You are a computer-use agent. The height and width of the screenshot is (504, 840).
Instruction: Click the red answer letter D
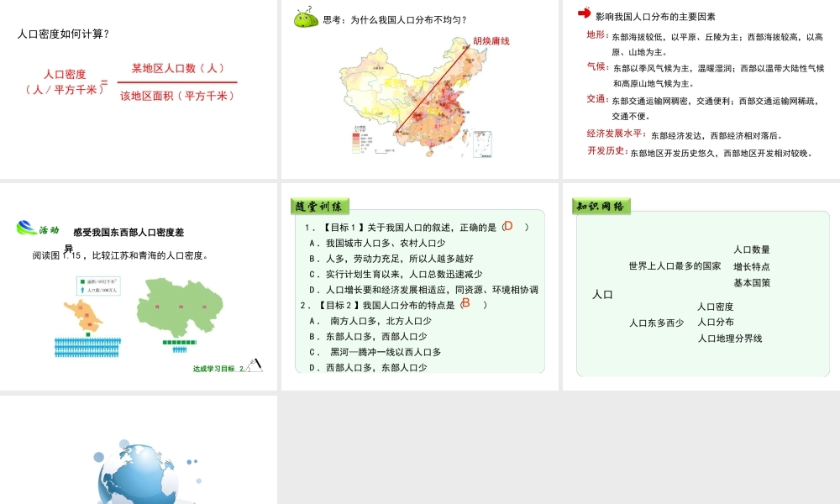pos(508,225)
